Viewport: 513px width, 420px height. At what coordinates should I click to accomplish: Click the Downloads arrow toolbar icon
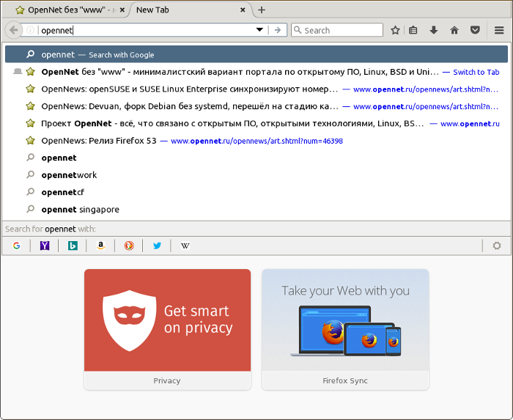click(x=434, y=30)
